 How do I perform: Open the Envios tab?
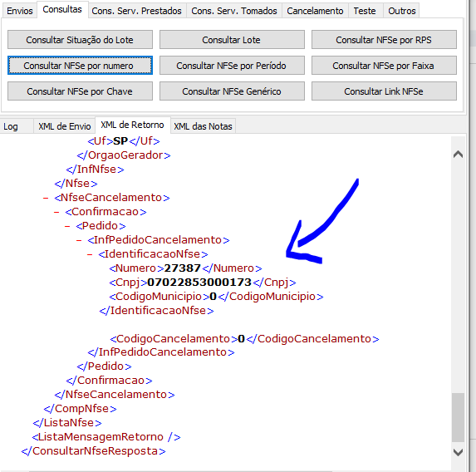[x=20, y=11]
